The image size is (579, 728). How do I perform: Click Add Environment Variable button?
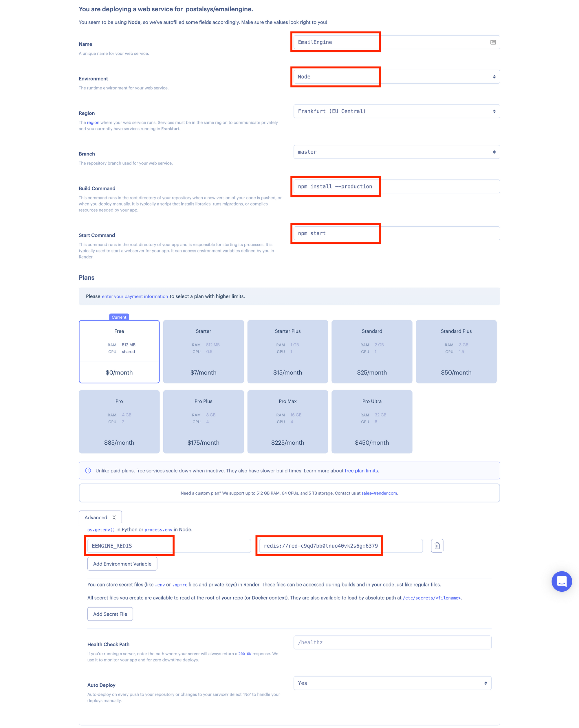[122, 564]
